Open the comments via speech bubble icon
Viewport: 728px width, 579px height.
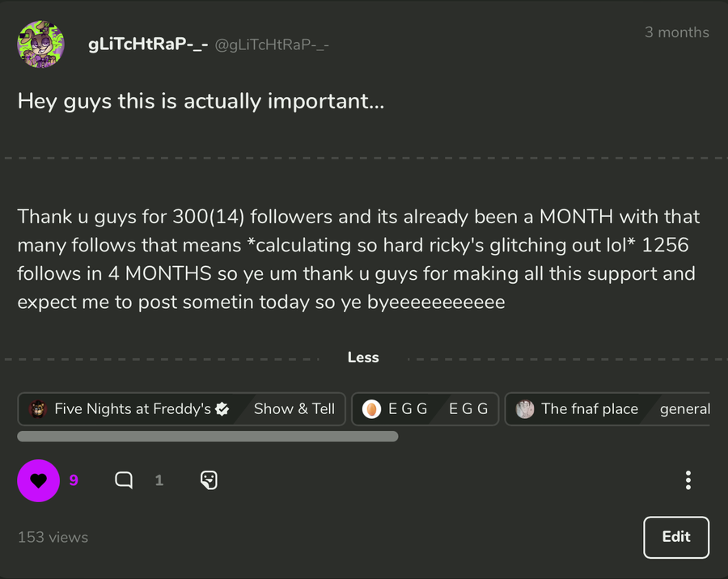click(x=124, y=480)
